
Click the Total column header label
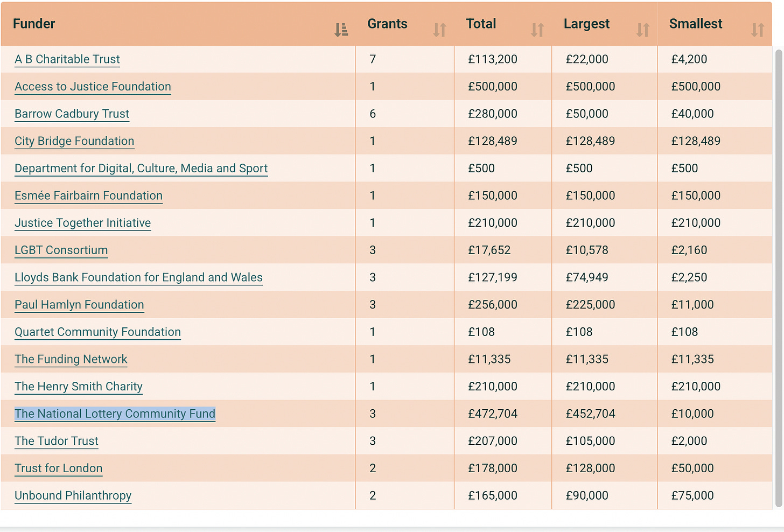tap(481, 24)
